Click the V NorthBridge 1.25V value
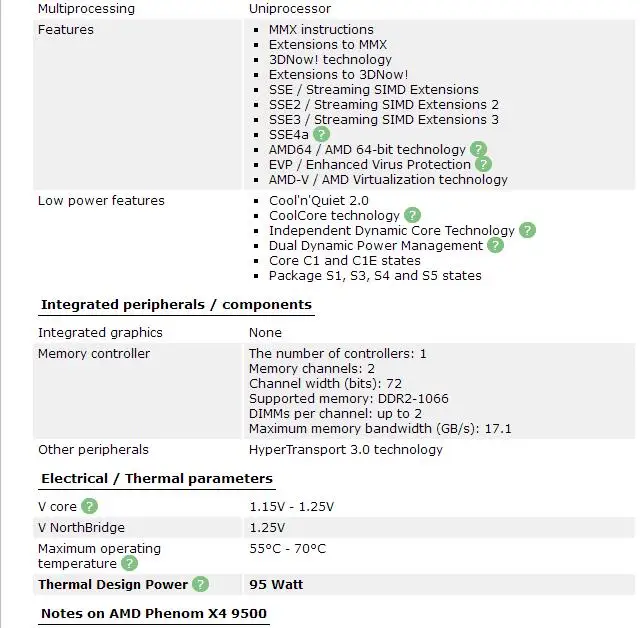Image resolution: width=640 pixels, height=628 pixels. click(x=267, y=527)
